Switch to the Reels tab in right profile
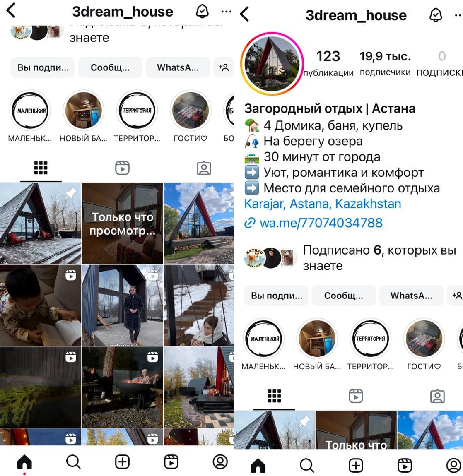463x476 pixels. click(x=356, y=396)
